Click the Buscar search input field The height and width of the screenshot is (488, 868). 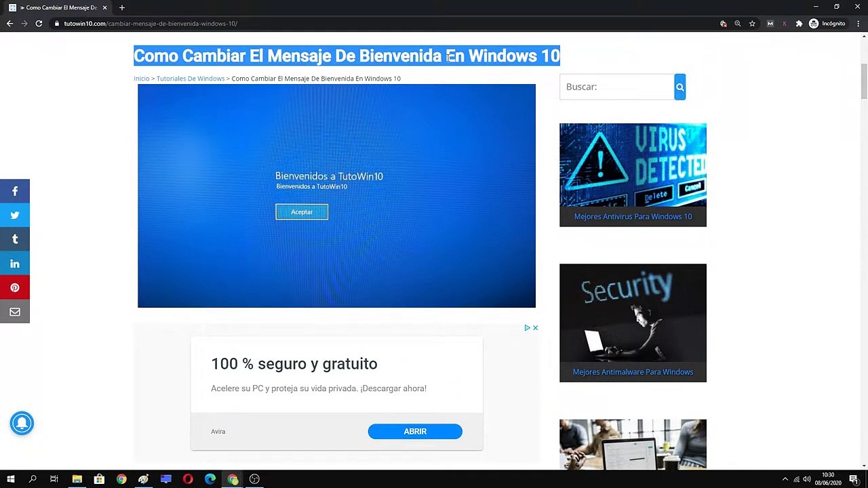[617, 87]
